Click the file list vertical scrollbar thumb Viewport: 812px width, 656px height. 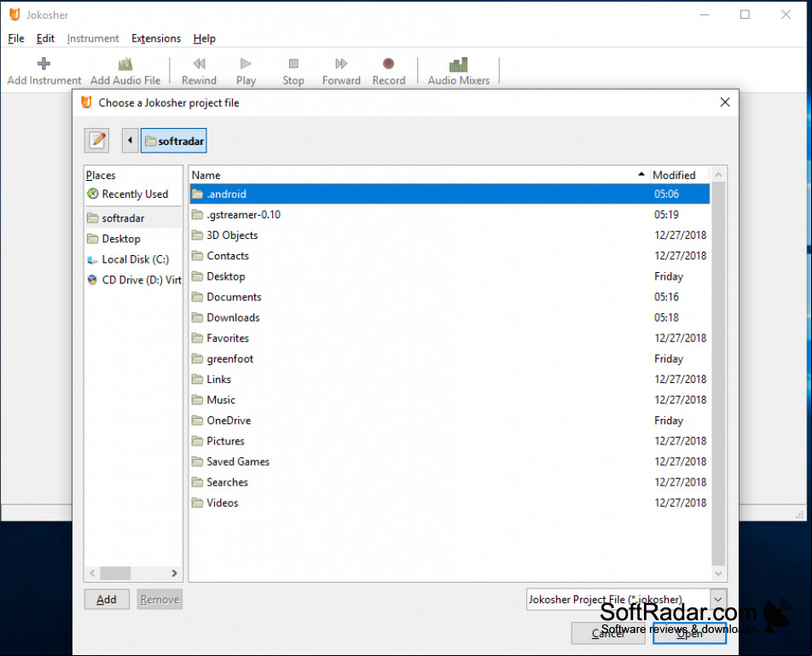(718, 374)
